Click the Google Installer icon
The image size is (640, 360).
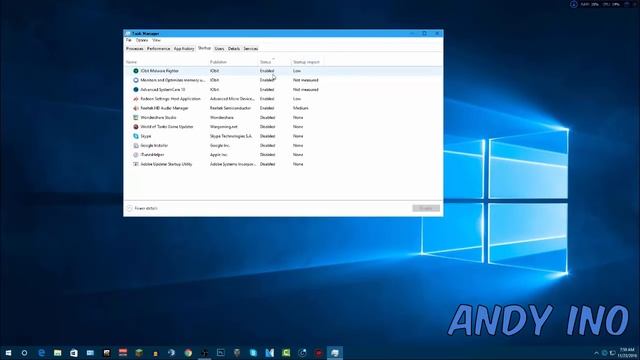tap(136, 145)
